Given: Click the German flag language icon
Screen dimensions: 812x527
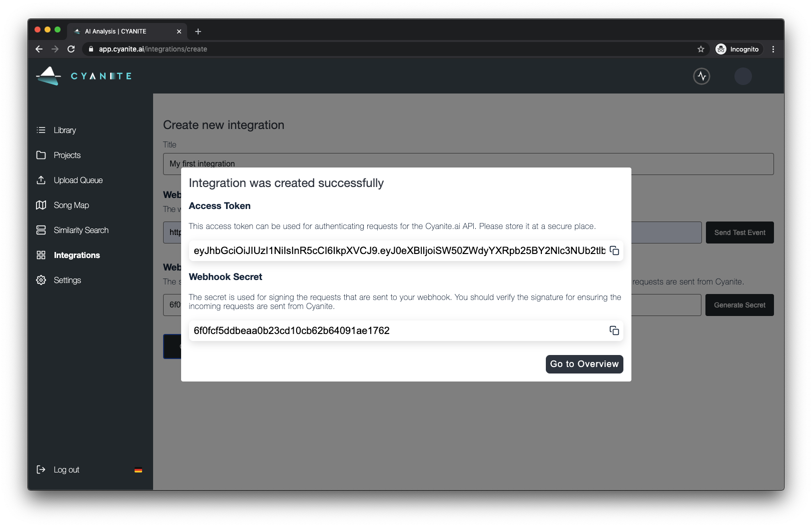Looking at the screenshot, I should [139, 469].
